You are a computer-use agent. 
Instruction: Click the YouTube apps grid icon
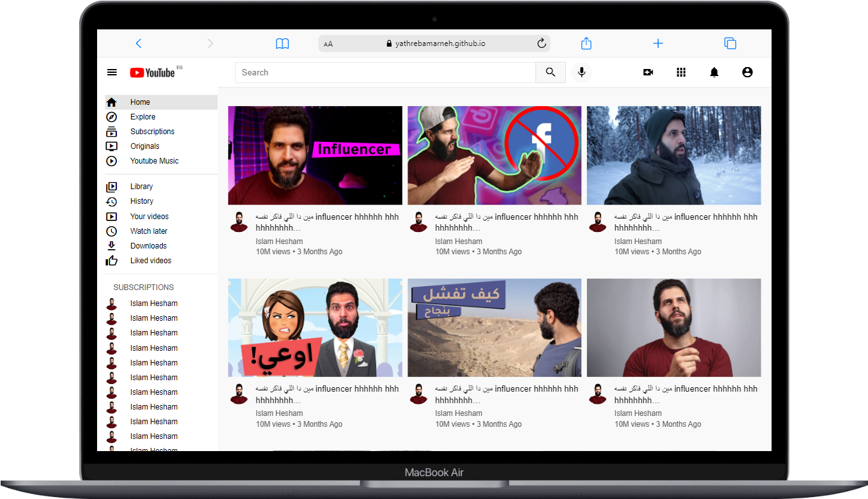(x=681, y=72)
